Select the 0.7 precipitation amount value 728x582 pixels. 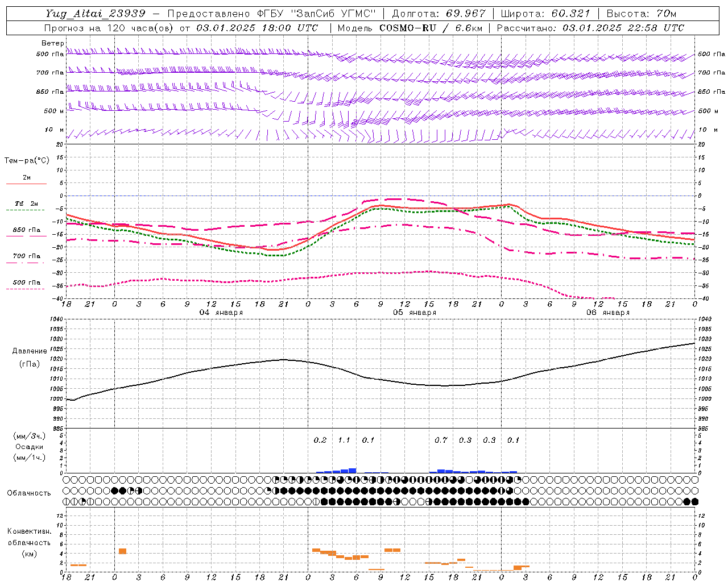pos(441,440)
